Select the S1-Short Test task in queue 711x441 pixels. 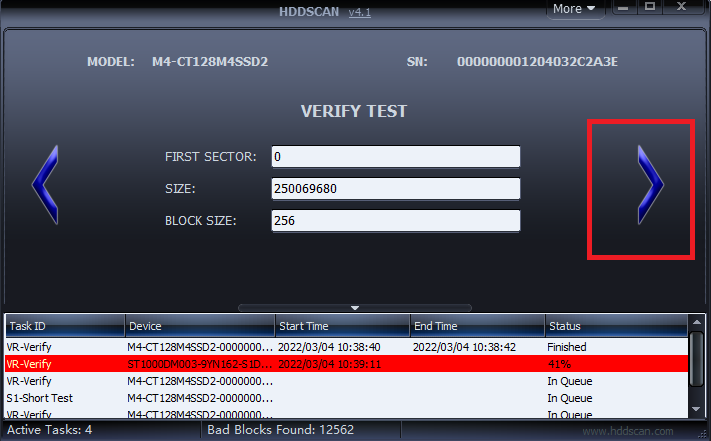click(346, 398)
